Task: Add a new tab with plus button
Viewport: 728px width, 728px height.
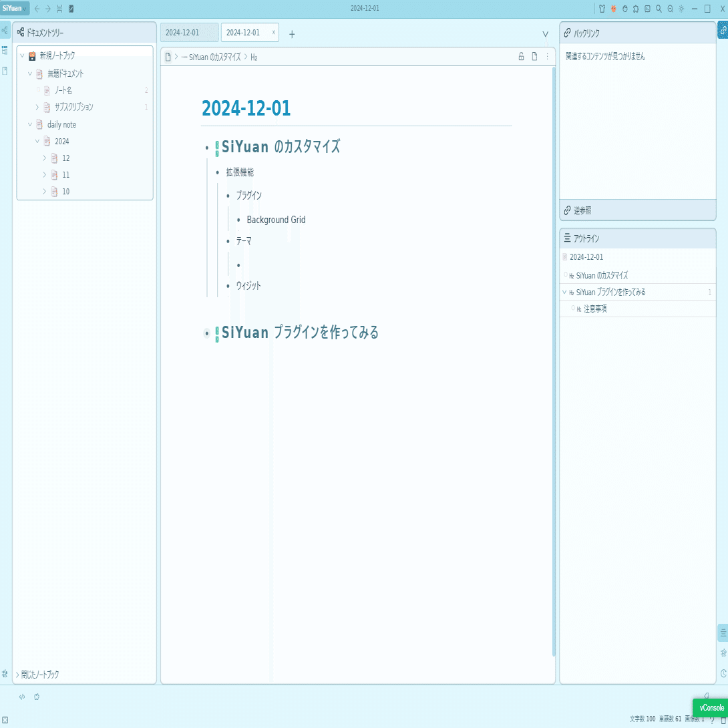Action: [292, 34]
